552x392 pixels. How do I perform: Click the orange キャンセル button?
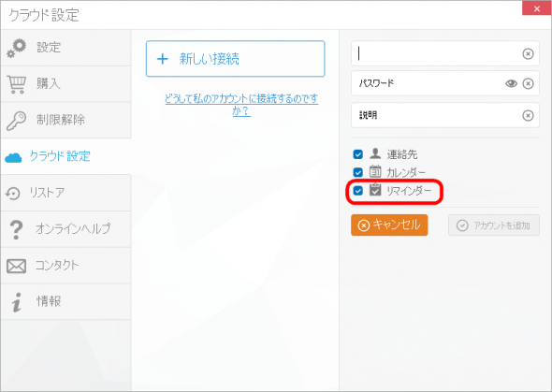click(389, 225)
